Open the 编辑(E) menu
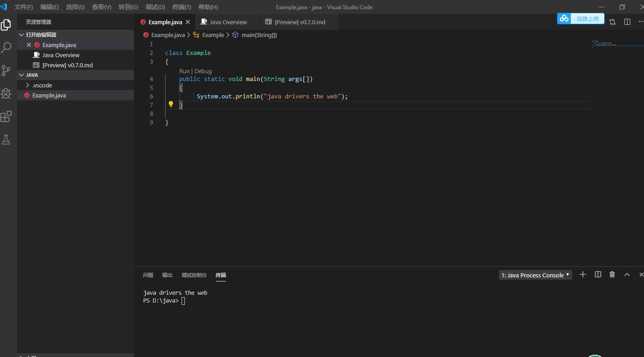The width and height of the screenshot is (644, 357). coord(49,7)
